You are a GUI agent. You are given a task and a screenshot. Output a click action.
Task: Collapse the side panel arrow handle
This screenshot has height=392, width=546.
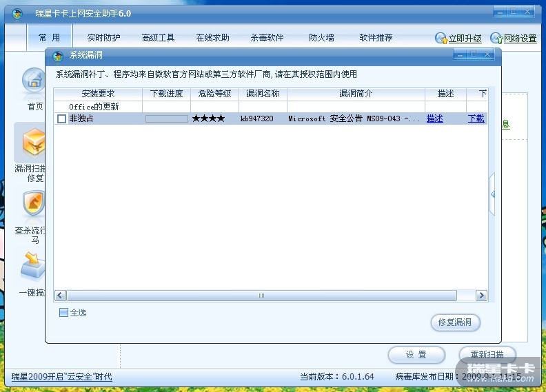coord(492,194)
